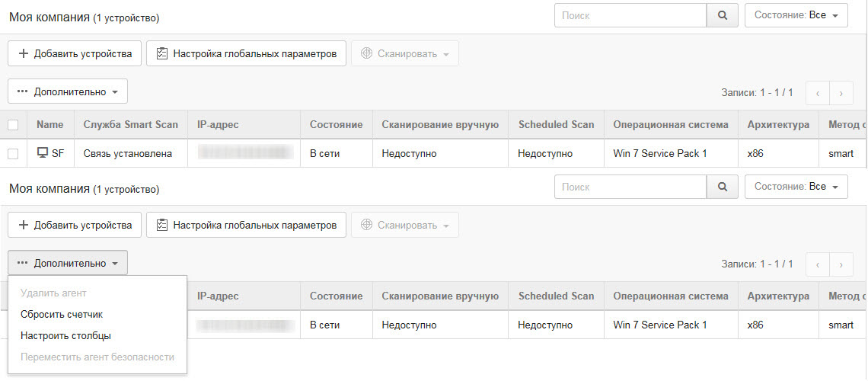Tick the select-all checkbox in the table header
The height and width of the screenshot is (381, 868).
tap(13, 125)
